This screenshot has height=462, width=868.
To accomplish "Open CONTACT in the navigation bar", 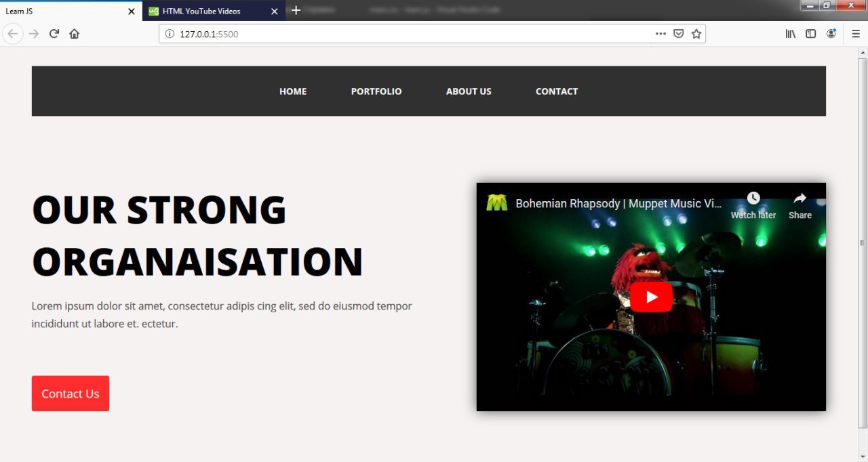I will tap(557, 91).
